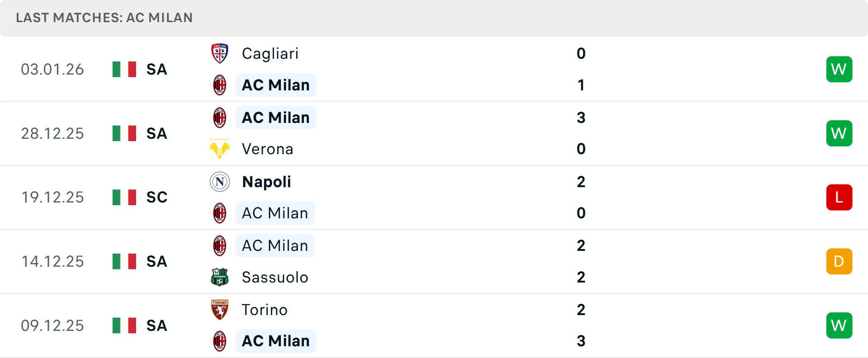Click AC Milan's score in Torino match

(581, 341)
